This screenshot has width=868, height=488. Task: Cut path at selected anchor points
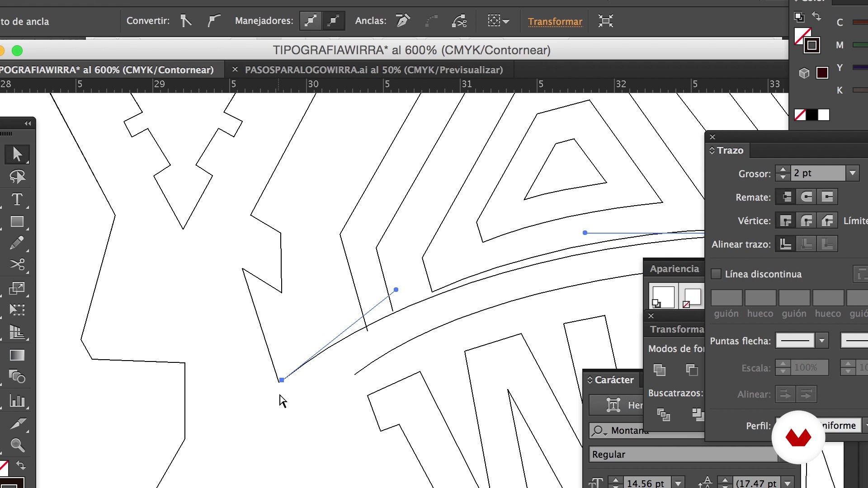(459, 21)
